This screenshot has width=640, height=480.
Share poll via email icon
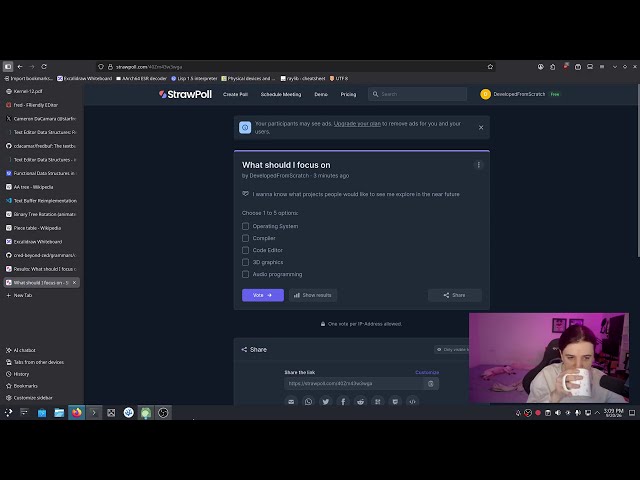coord(291,402)
